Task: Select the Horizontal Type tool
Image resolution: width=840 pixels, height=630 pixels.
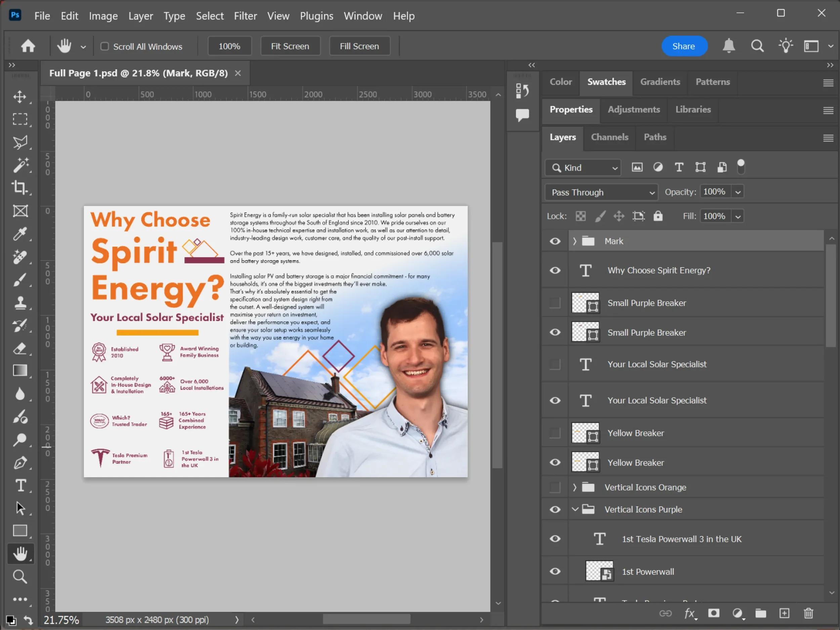Action: click(20, 486)
